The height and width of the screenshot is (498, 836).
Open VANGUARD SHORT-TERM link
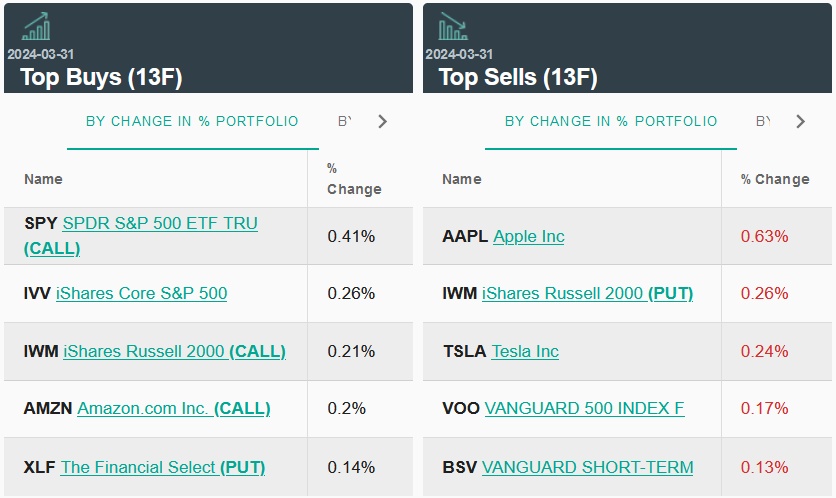click(587, 467)
